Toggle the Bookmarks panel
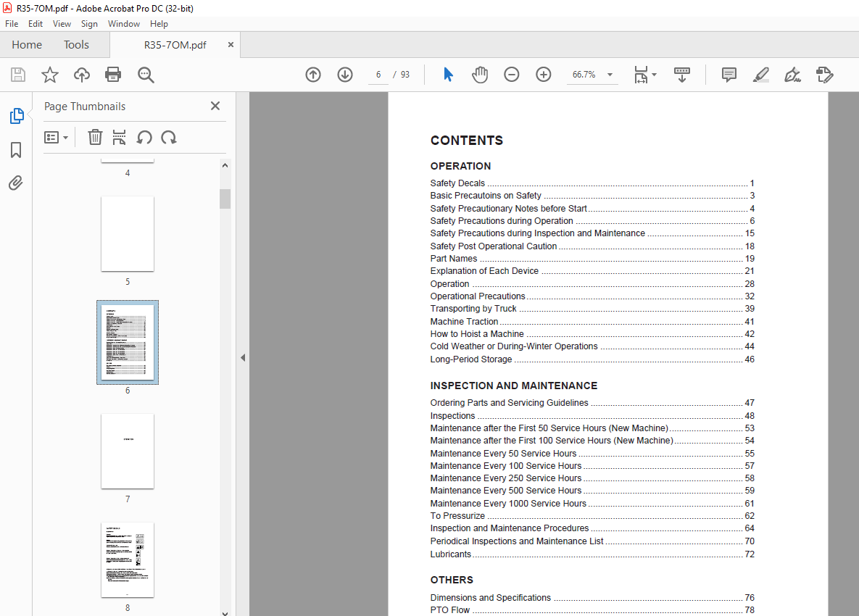This screenshot has width=859, height=616. (16, 150)
